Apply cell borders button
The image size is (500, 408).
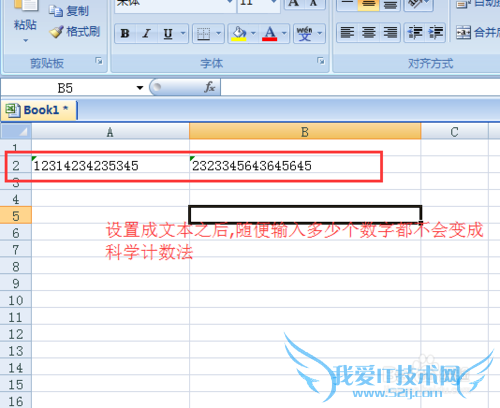point(203,33)
